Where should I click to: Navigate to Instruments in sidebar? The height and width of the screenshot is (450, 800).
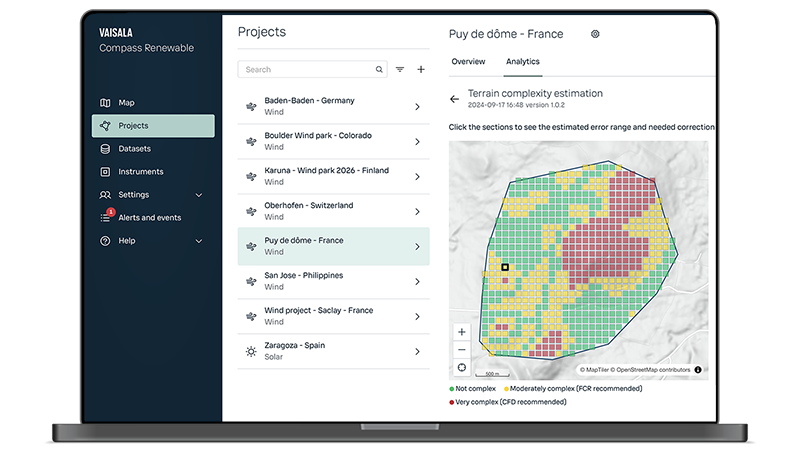(140, 172)
